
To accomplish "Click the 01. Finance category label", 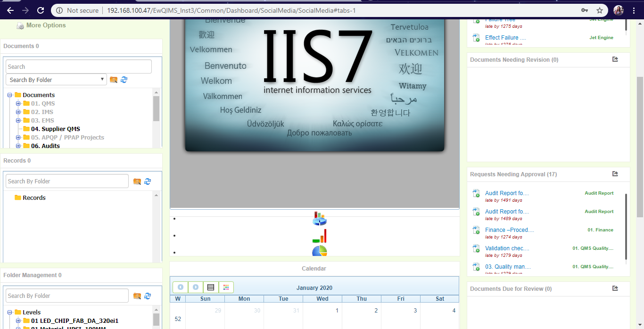I will (600, 230).
